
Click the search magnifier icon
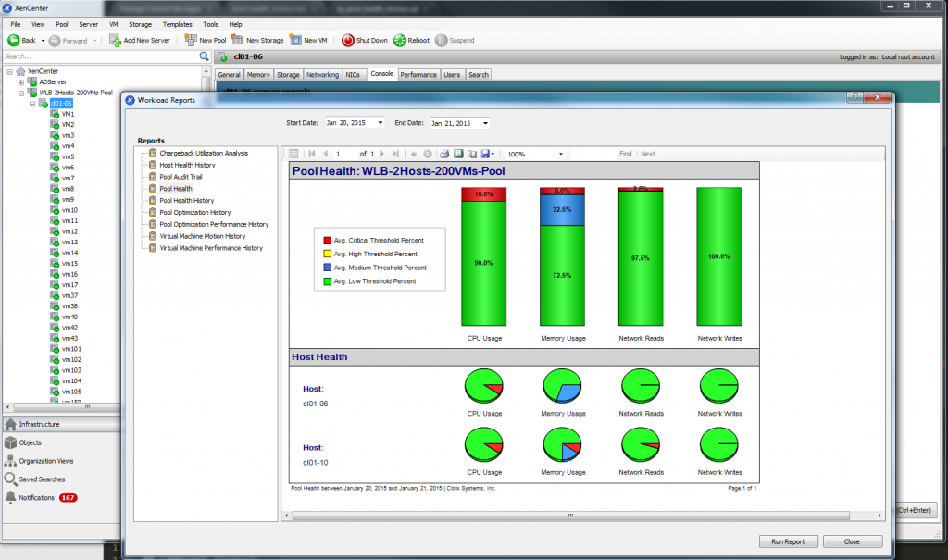[x=205, y=56]
